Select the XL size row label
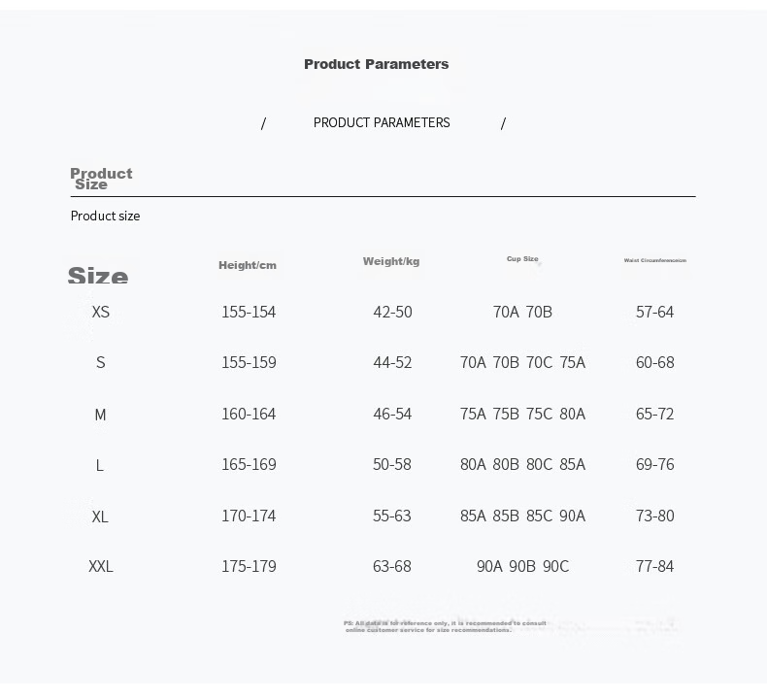 pyautogui.click(x=100, y=517)
